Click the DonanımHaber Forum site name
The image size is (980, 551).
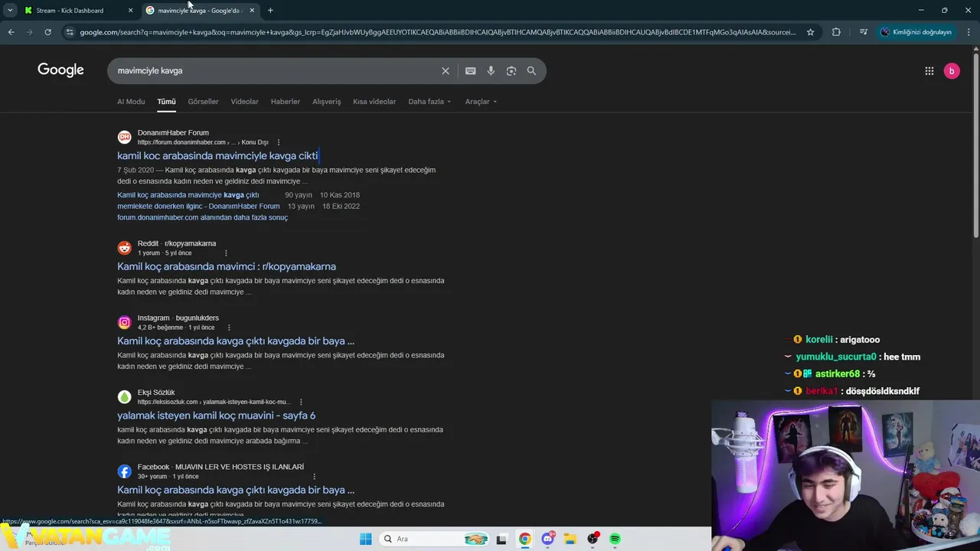(173, 132)
